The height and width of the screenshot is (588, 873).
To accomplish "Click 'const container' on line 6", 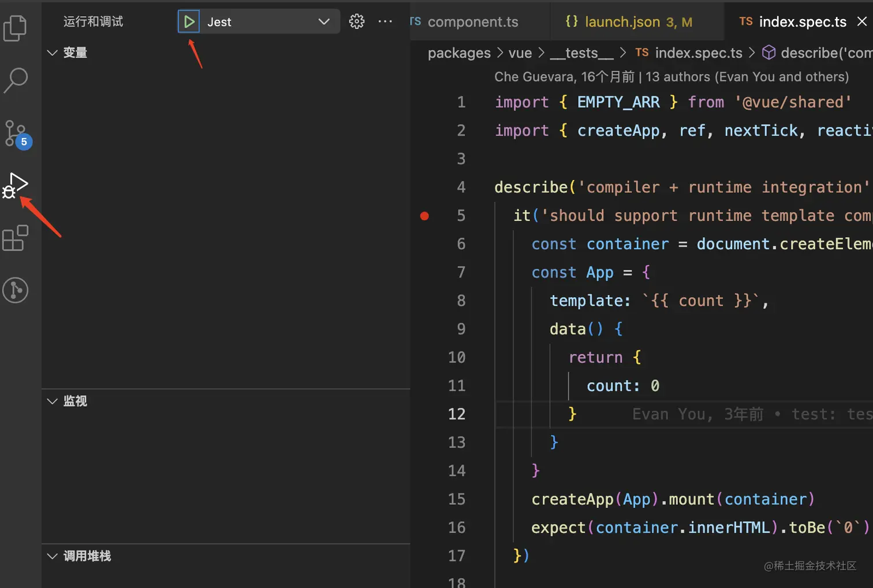I will (x=600, y=244).
